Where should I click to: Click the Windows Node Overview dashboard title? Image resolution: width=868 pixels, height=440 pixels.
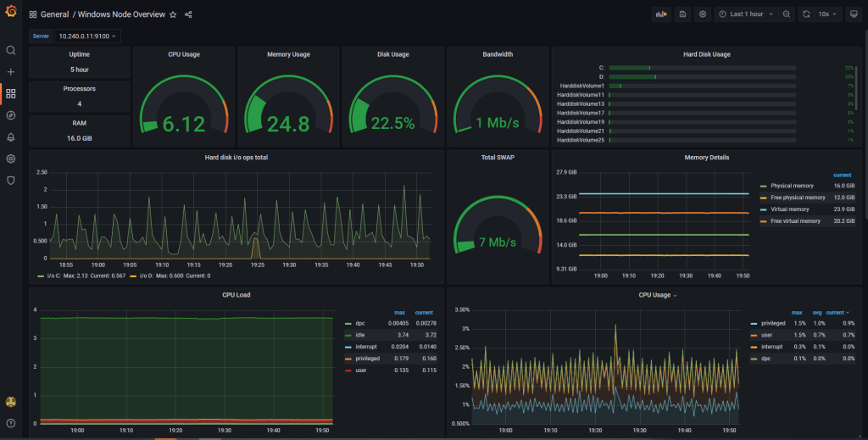[121, 14]
